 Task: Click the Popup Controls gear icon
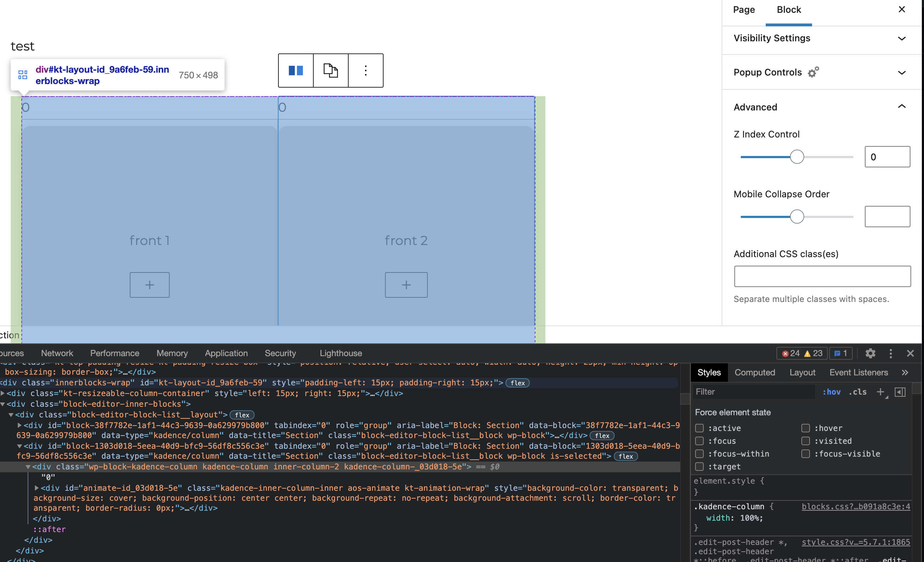pyautogui.click(x=813, y=72)
